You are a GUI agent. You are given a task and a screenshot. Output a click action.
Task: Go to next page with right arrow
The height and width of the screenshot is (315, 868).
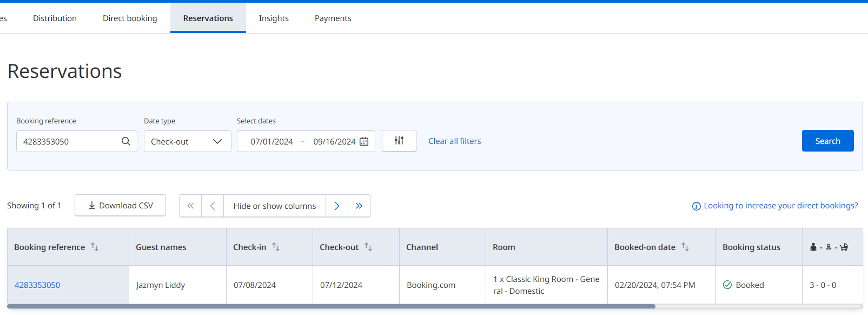(x=337, y=206)
